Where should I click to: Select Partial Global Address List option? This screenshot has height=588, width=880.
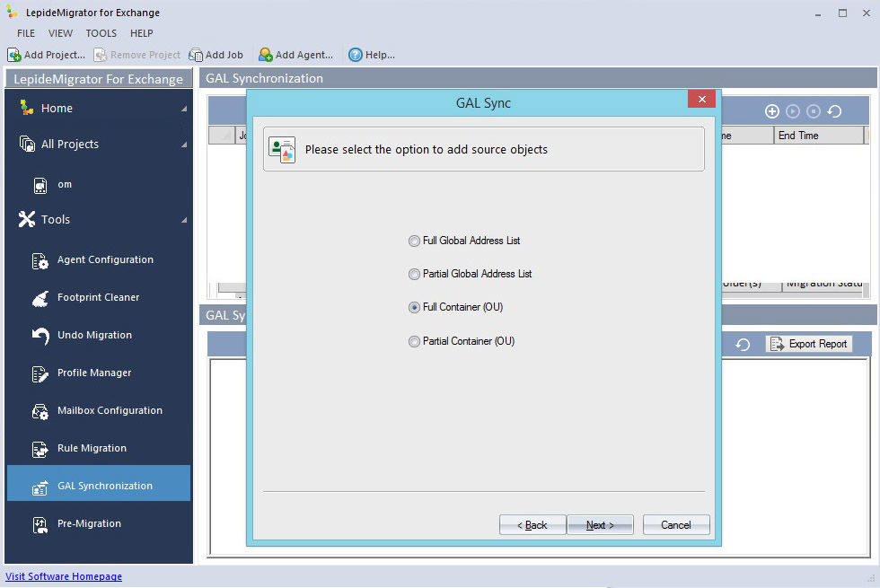pos(471,274)
